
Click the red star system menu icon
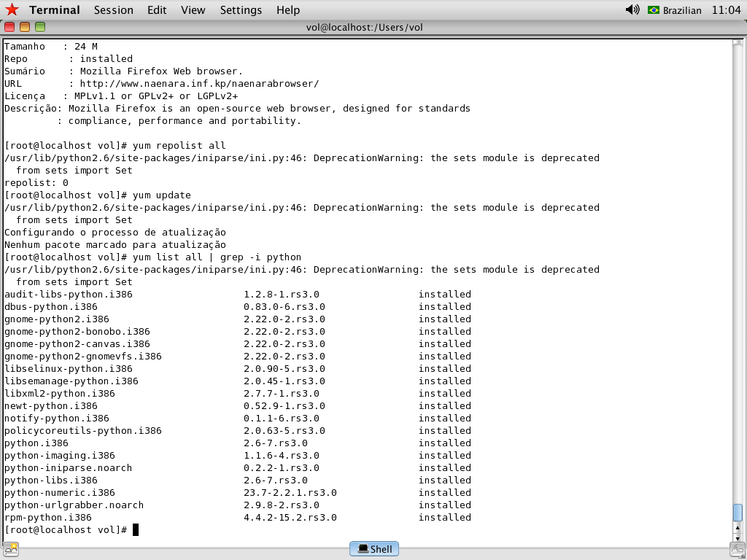12,9
